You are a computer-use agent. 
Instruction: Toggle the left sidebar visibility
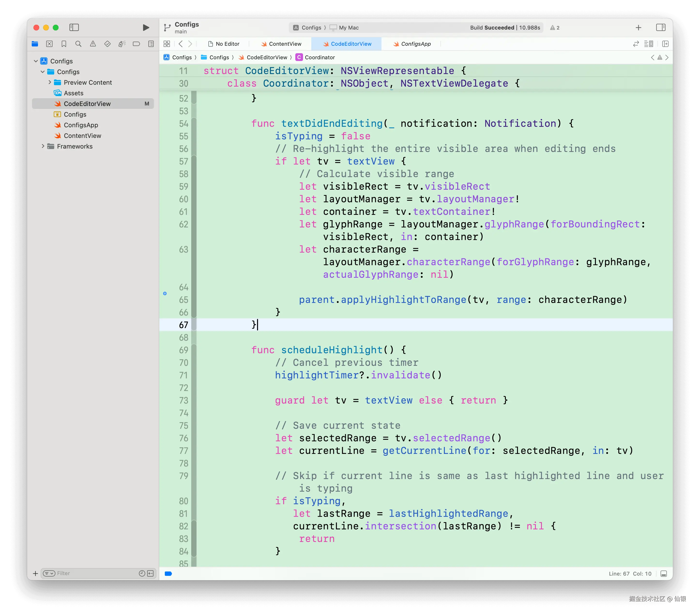click(x=74, y=27)
